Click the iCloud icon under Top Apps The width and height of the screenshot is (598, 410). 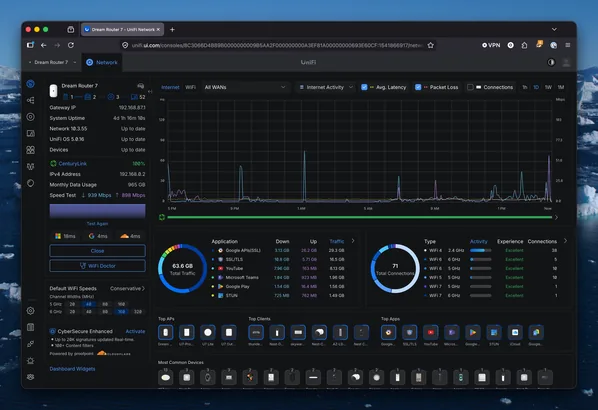(x=515, y=333)
